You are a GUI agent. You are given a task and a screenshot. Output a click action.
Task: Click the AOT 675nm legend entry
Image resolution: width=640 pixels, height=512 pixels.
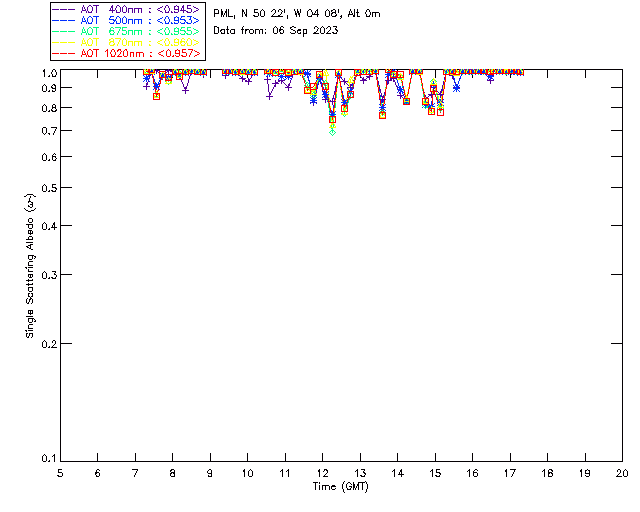[127, 31]
